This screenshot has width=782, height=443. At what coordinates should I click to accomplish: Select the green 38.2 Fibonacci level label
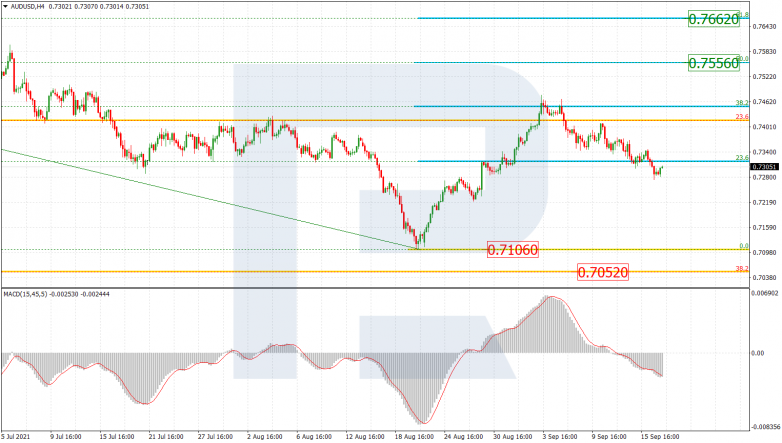742,103
